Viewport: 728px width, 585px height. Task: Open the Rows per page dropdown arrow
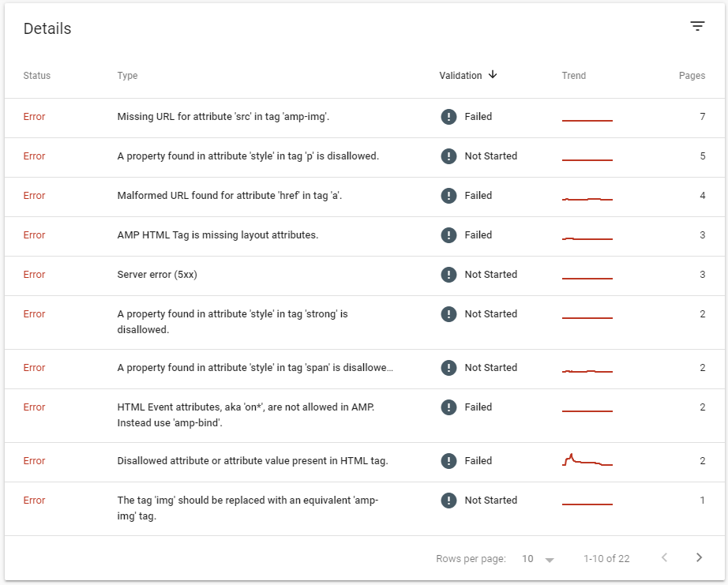[x=550, y=560]
